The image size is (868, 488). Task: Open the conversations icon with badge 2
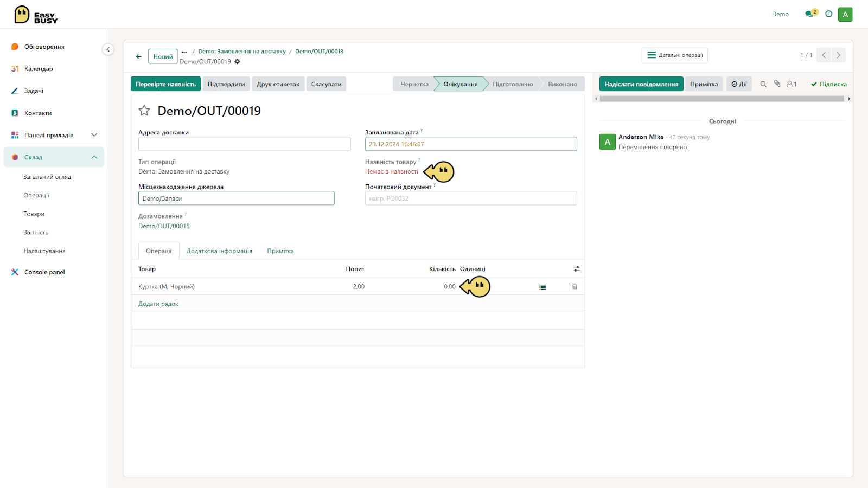point(811,14)
